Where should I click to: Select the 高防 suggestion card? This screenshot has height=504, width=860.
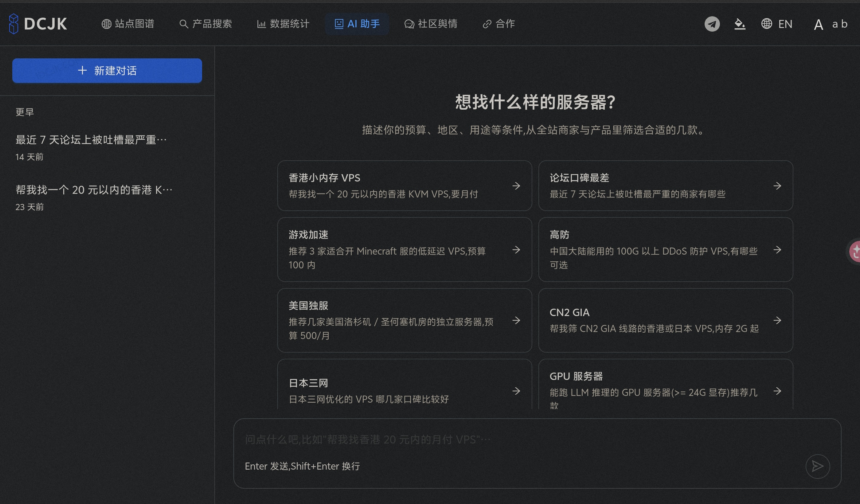(x=666, y=249)
